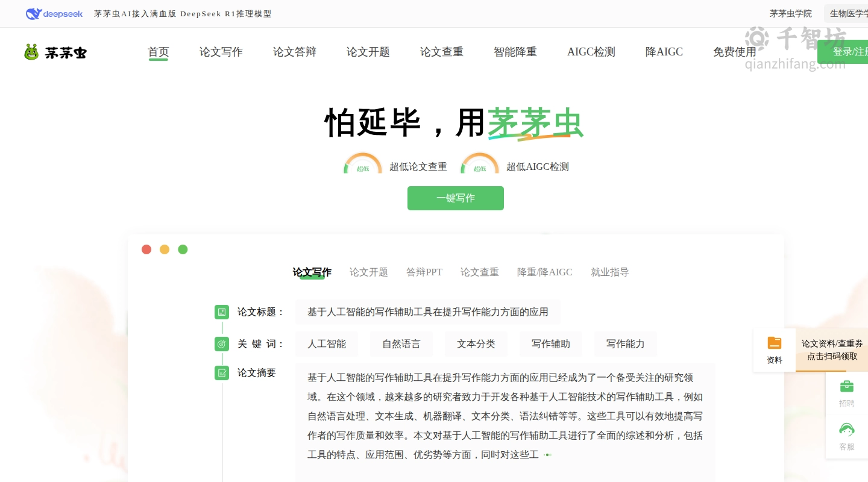This screenshot has height=482, width=868.
Task: Click the 论文摘要 edit icon
Action: tap(222, 373)
